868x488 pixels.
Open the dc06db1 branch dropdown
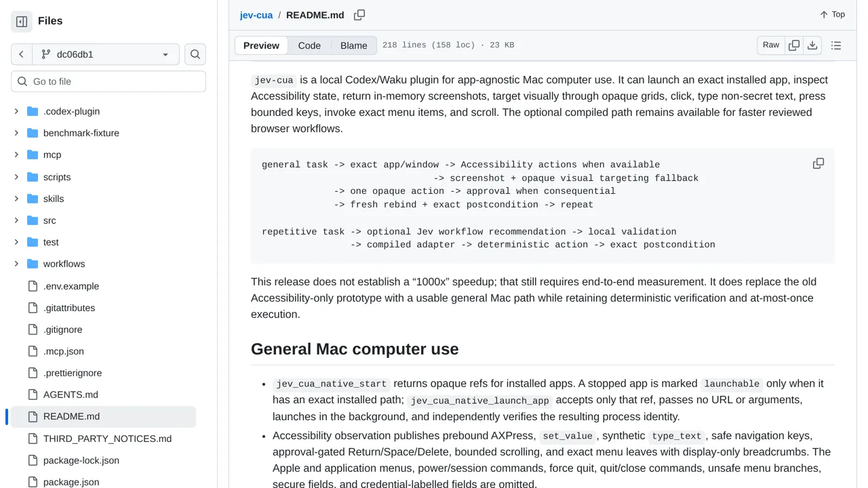click(x=105, y=54)
